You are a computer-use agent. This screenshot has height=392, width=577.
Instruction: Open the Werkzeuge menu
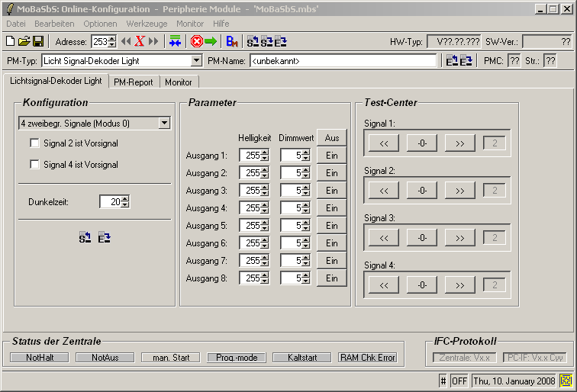(x=147, y=24)
